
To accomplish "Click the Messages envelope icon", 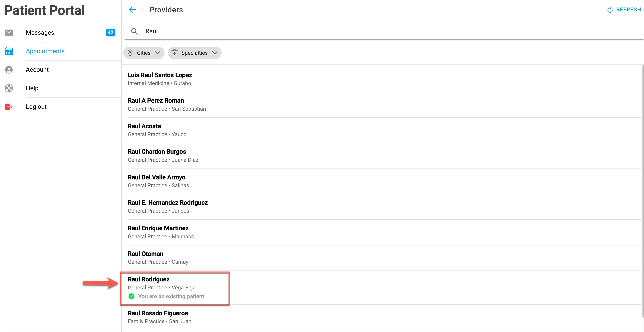I will click(x=9, y=33).
